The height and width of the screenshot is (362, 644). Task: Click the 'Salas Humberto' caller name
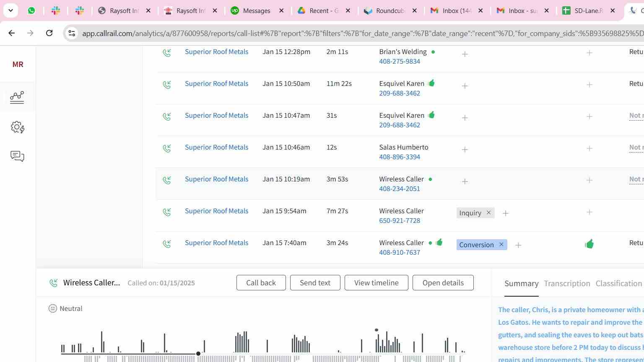pyautogui.click(x=404, y=147)
